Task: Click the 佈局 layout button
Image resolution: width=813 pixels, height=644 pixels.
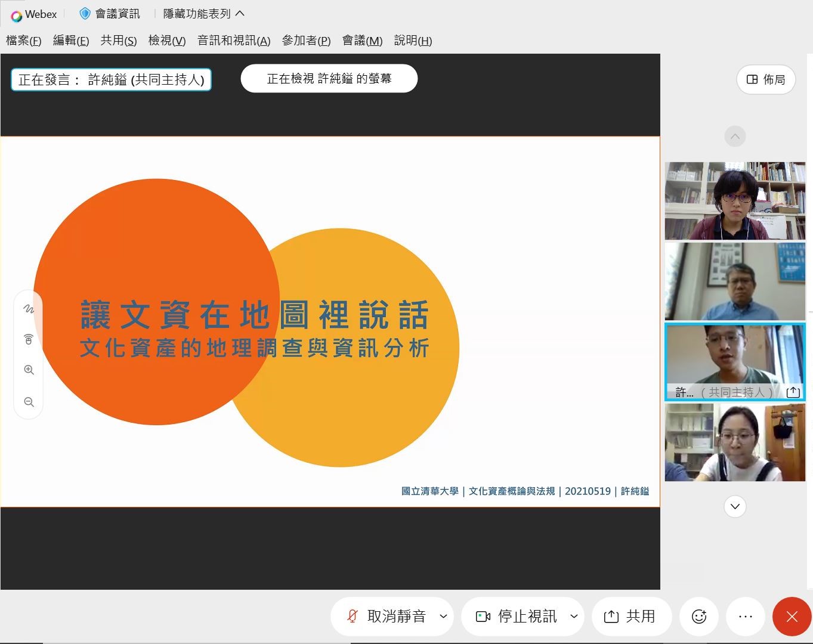Action: click(x=766, y=79)
